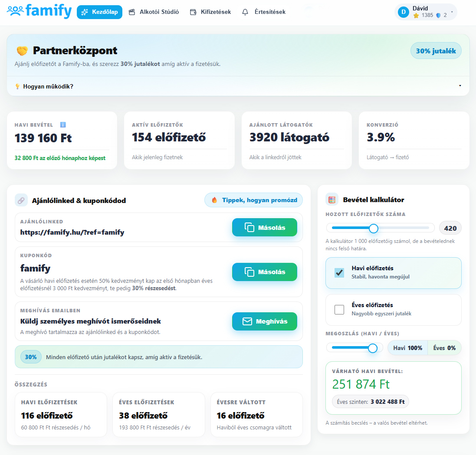Screen dimensions: 476x455
Task: Copy the ajánlólink with the Másolás button
Action: pos(264,227)
